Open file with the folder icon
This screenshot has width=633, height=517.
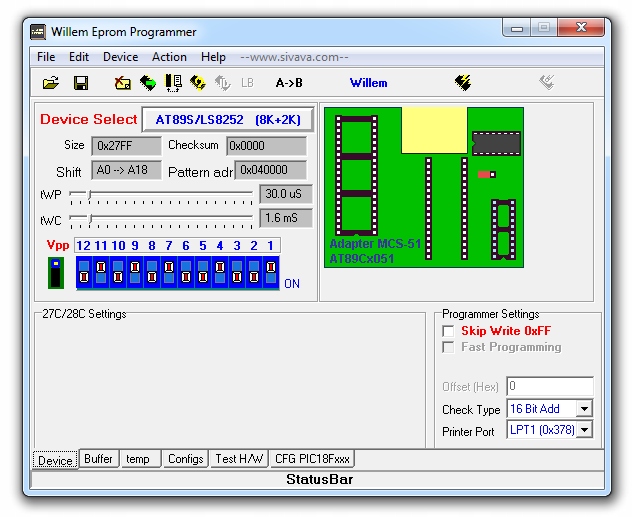click(51, 83)
